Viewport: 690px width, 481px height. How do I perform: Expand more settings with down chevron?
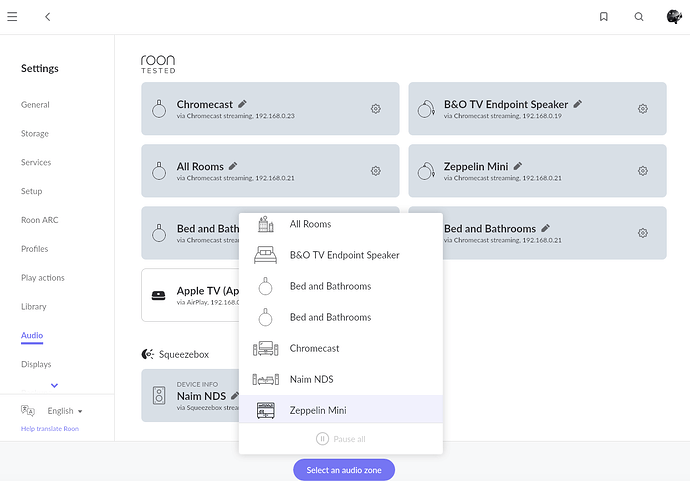click(55, 386)
